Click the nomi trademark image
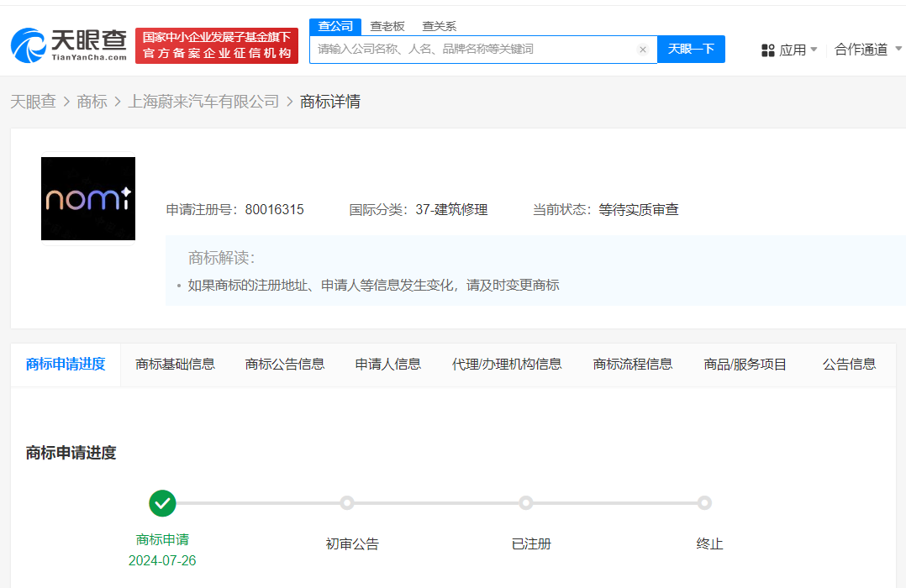 [x=87, y=198]
